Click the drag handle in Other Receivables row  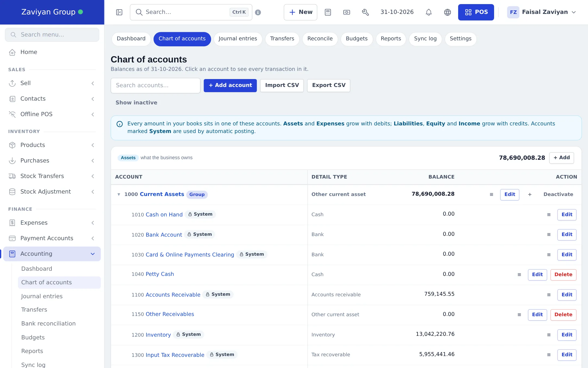pos(519,315)
